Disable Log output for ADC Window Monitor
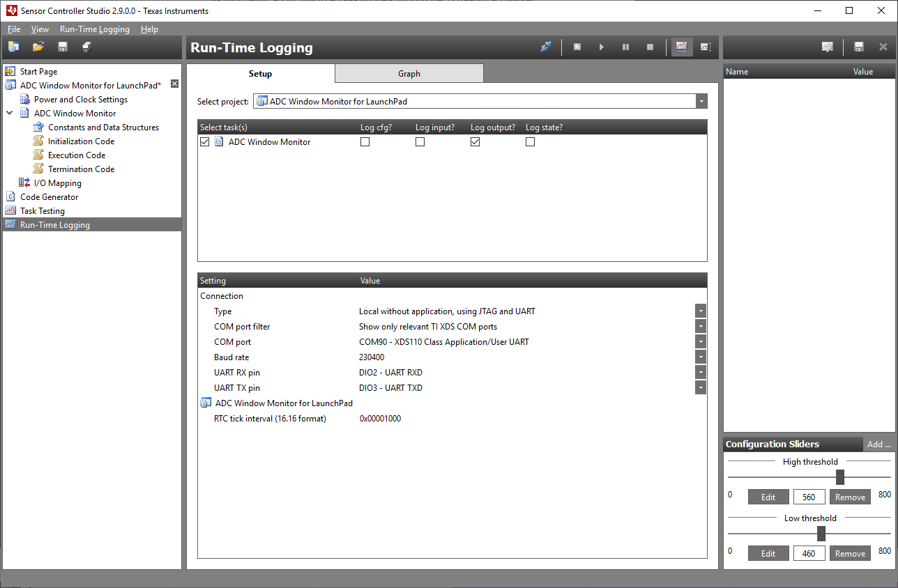Viewport: 898px width, 588px height. [475, 141]
